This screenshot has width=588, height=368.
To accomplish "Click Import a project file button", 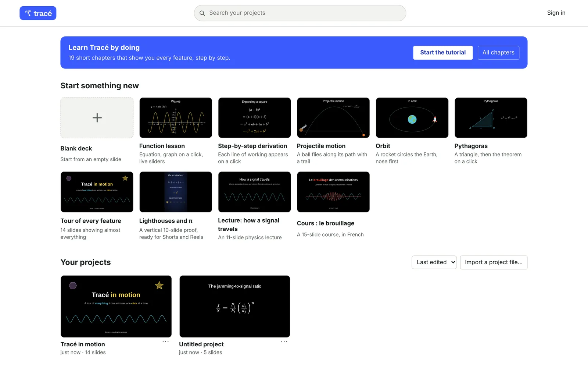I will coord(494,262).
